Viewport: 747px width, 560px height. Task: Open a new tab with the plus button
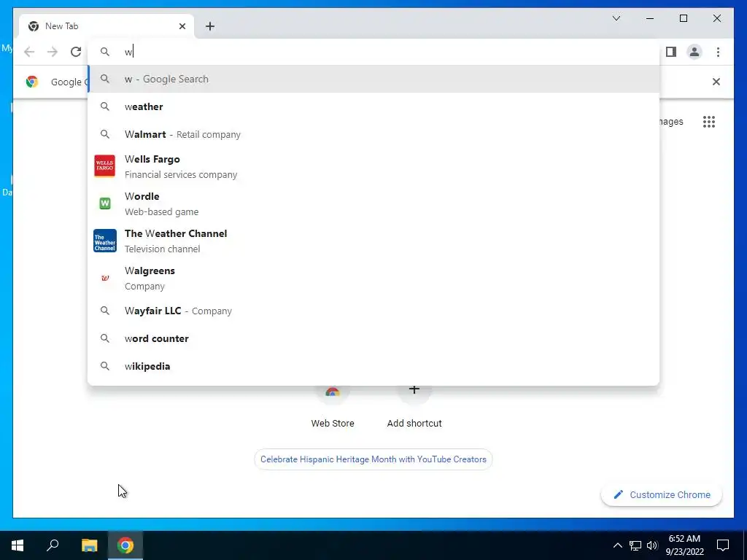point(210,26)
